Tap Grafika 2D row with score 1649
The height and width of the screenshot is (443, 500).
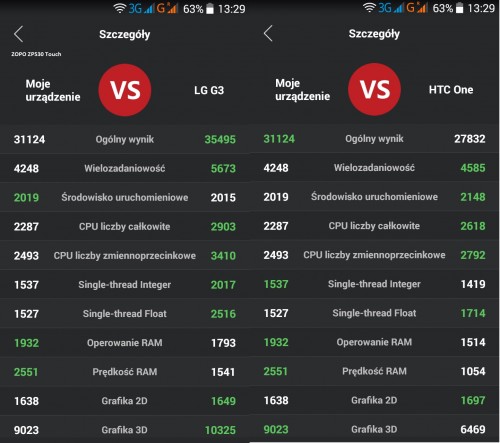125,401
